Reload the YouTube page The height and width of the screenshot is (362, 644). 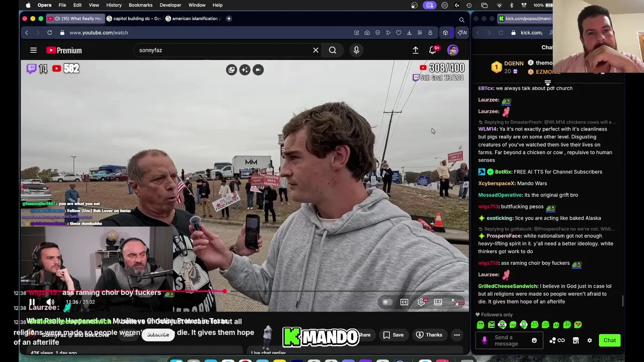point(49,33)
